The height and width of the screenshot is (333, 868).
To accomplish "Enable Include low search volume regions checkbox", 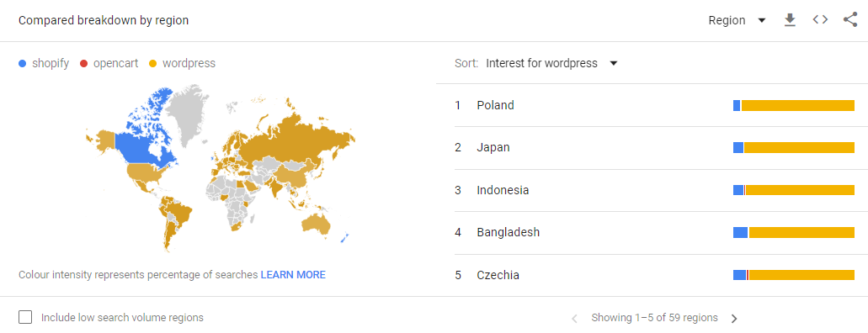I will click(x=25, y=318).
